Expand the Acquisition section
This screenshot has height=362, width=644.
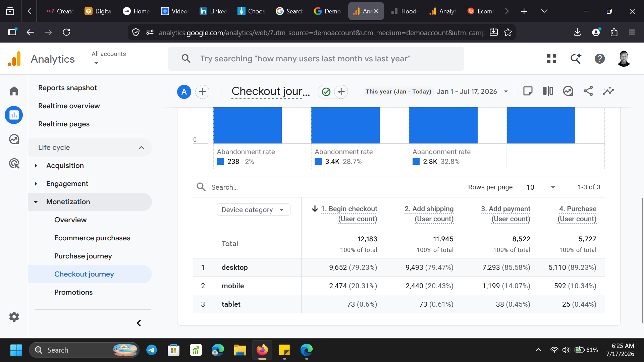pos(36,166)
